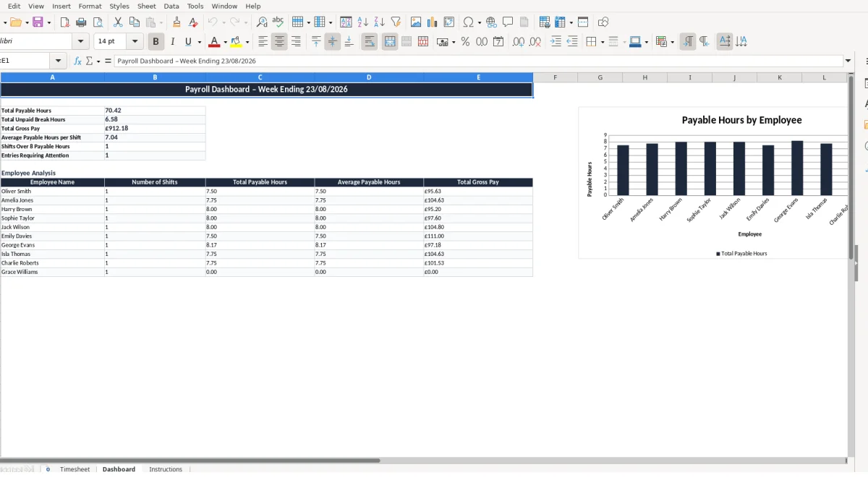Select column F header
Screen dimensions: 868x488
(x=555, y=77)
